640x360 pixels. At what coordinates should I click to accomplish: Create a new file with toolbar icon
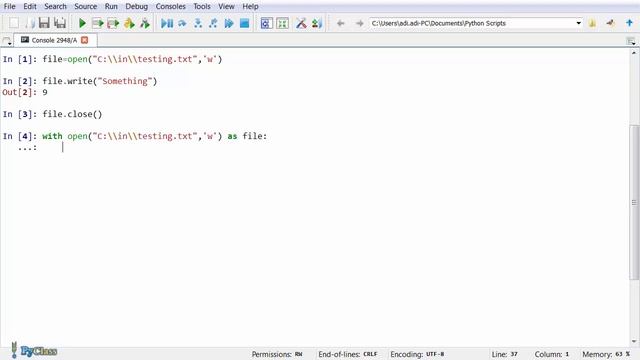pos(14,23)
